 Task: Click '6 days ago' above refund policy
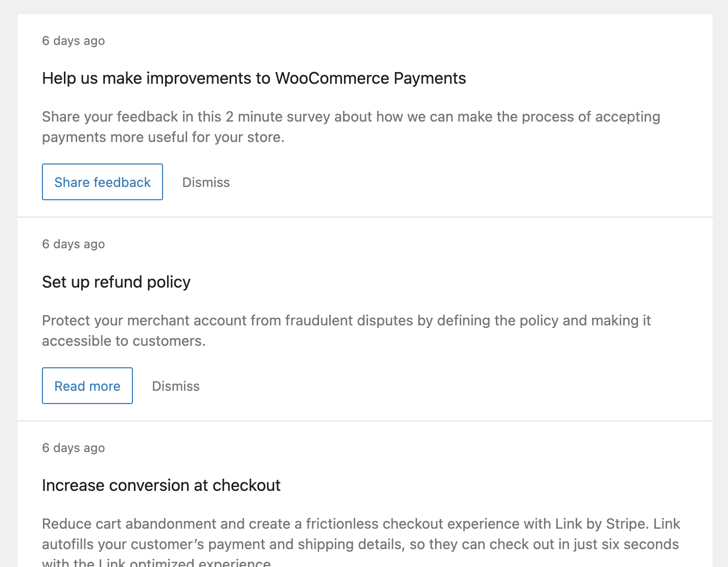pyautogui.click(x=74, y=244)
